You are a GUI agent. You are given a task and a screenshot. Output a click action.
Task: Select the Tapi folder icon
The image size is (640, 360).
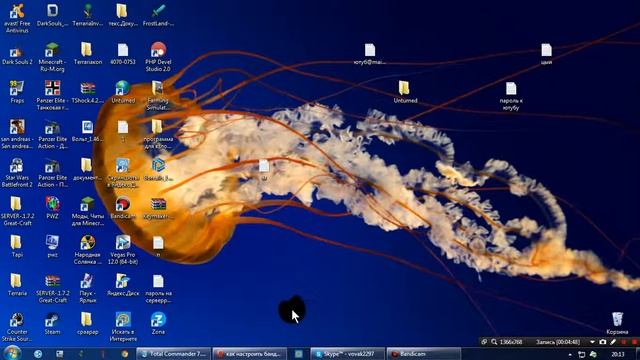coord(16,246)
